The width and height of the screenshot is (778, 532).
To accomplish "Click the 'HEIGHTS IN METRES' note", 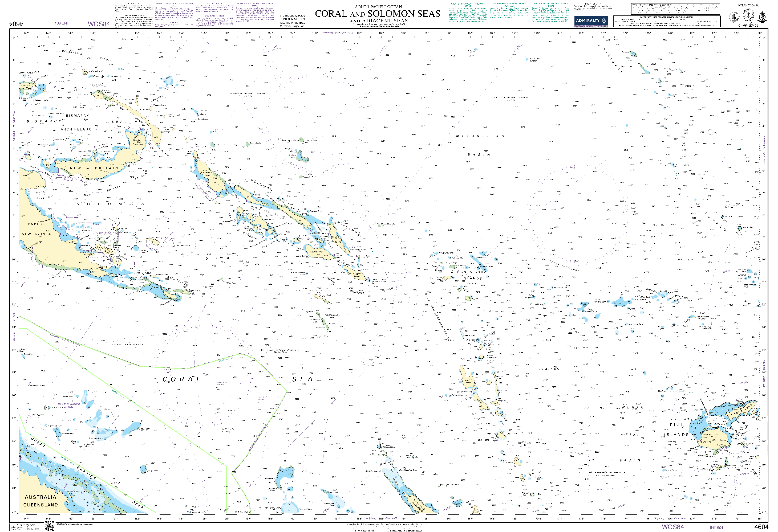I will click(292, 23).
